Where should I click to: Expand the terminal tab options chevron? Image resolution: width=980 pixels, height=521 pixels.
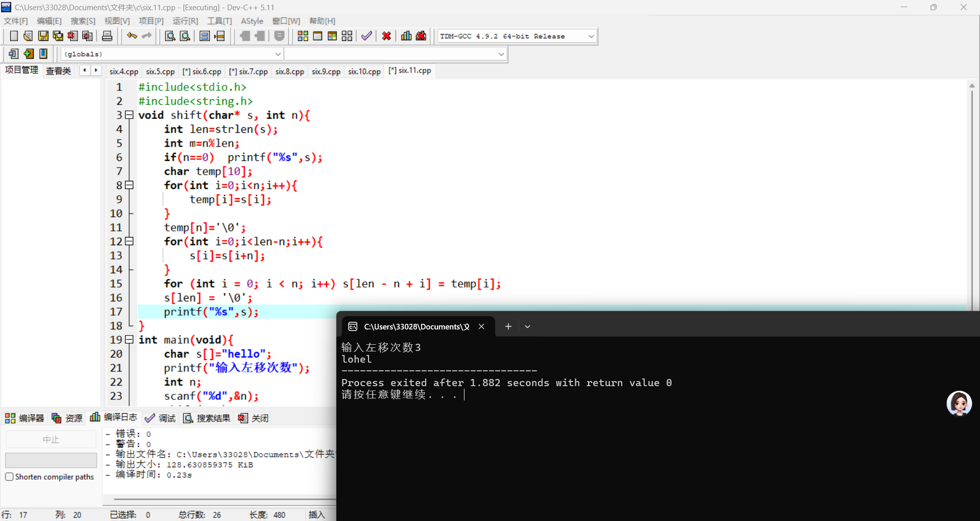click(x=528, y=326)
